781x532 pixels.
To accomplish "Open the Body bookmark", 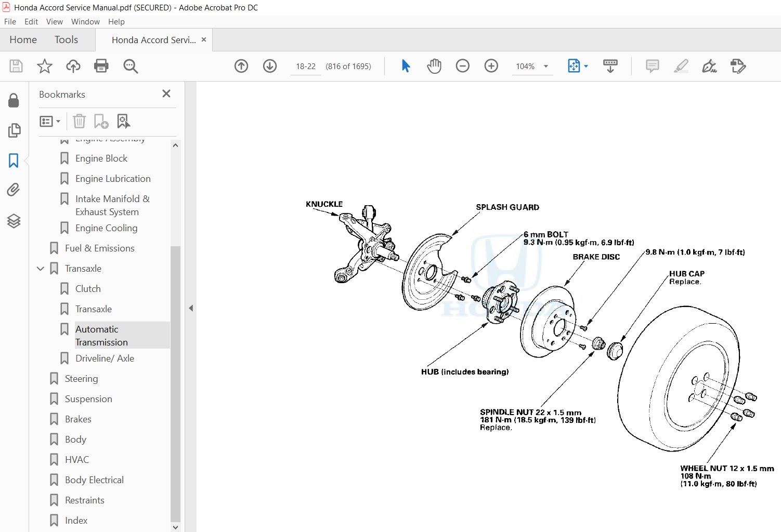I will click(x=75, y=440).
